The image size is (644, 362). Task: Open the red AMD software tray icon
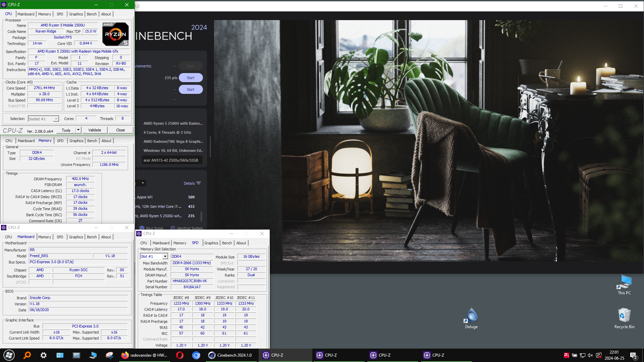(566, 355)
